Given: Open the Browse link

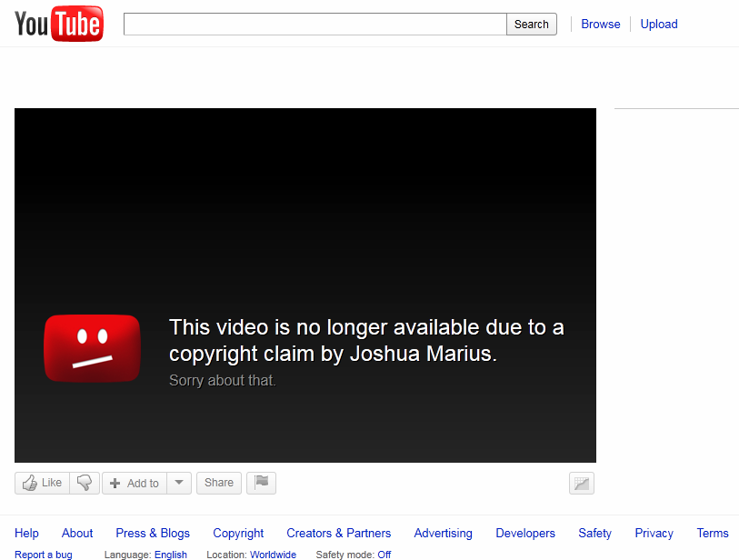Looking at the screenshot, I should [x=601, y=24].
